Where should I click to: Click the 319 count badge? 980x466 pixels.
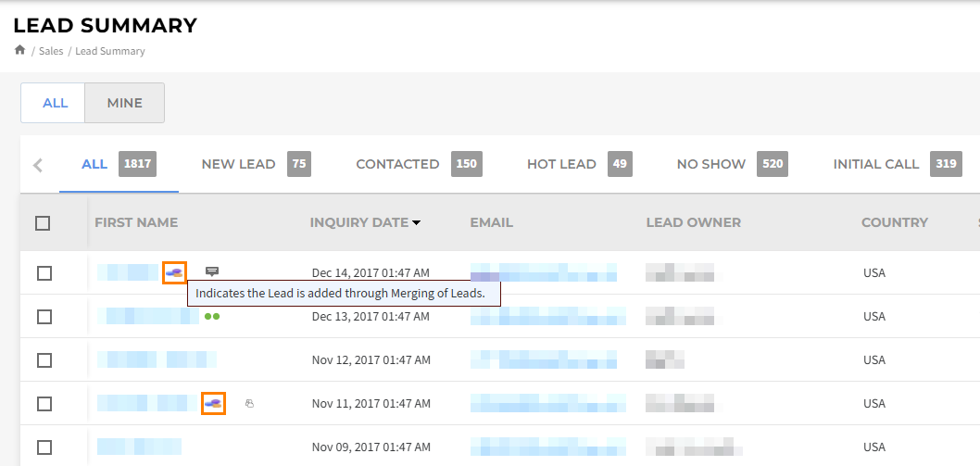tap(947, 164)
